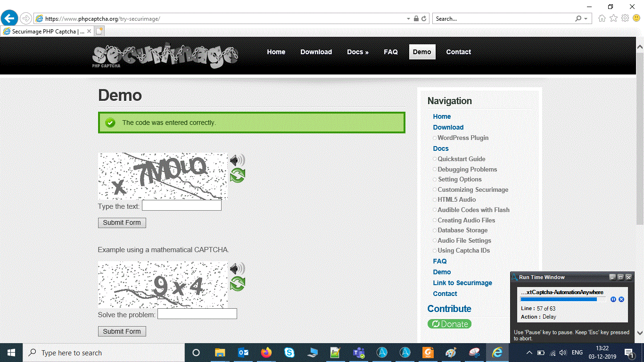This screenshot has height=362, width=644.
Task: Open the Audio File Settings link
Action: click(464, 240)
